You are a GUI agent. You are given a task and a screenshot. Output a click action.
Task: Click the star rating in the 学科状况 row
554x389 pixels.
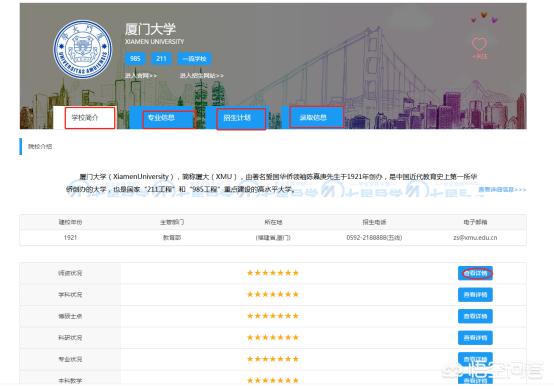(x=273, y=294)
